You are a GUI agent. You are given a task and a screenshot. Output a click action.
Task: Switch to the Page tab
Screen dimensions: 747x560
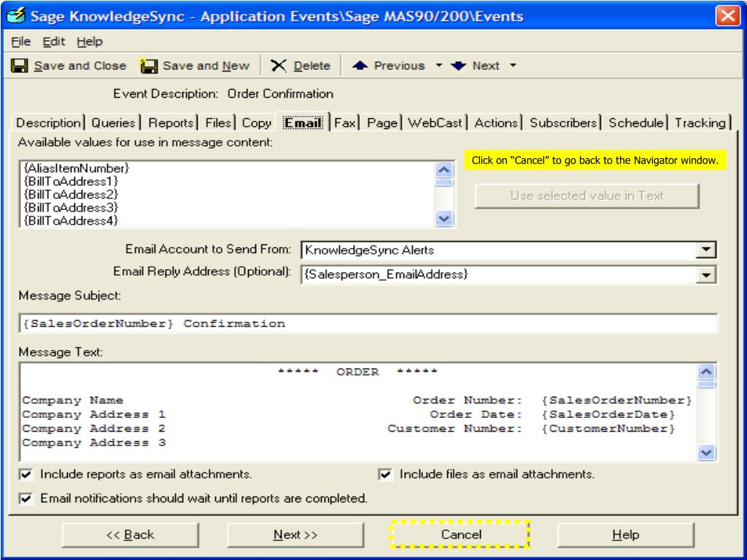pyautogui.click(x=382, y=122)
